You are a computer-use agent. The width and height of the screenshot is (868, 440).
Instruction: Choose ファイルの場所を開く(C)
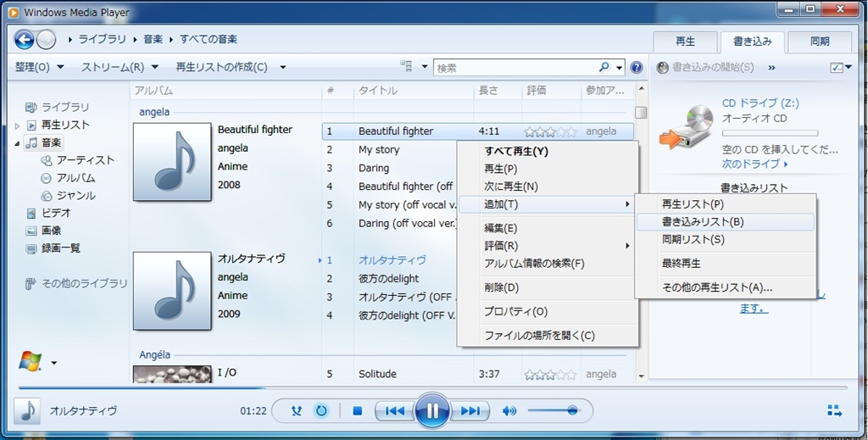(x=548, y=336)
